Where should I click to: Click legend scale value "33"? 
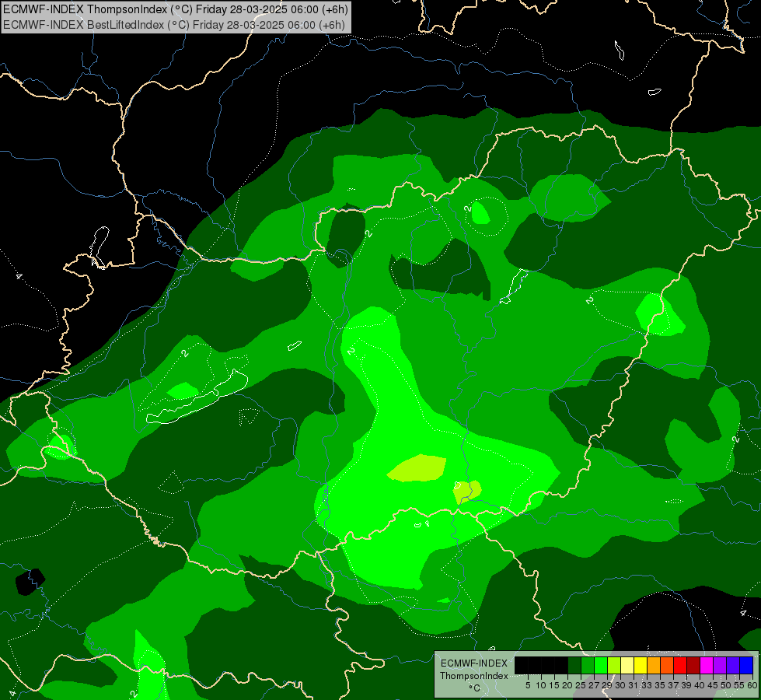pos(647,685)
